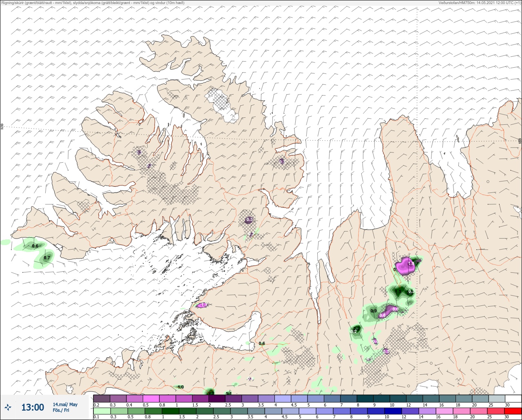Click the 0.9 value label on the green patch
The width and height of the screenshot is (522, 420).
click(374, 311)
